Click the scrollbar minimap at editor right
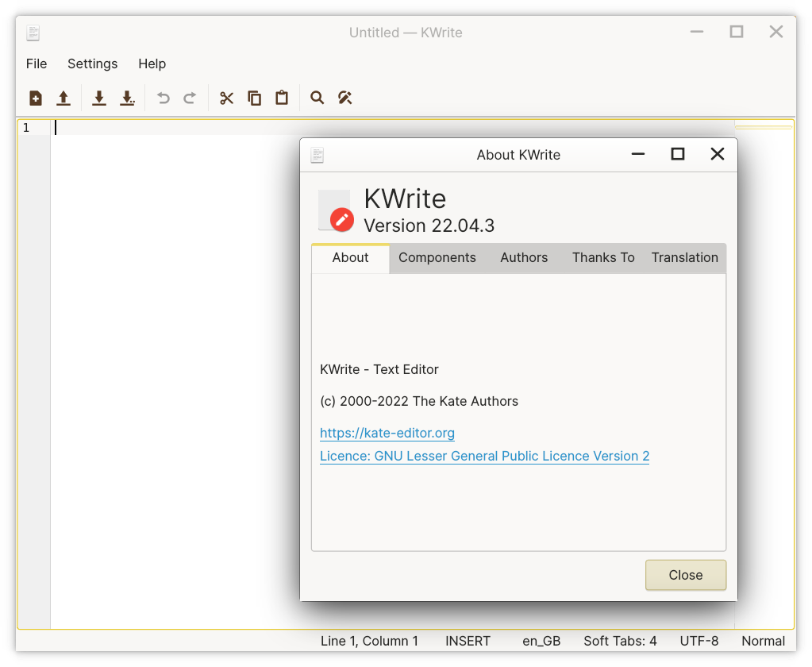Screen dimensions: 812x667 pyautogui.click(x=764, y=376)
